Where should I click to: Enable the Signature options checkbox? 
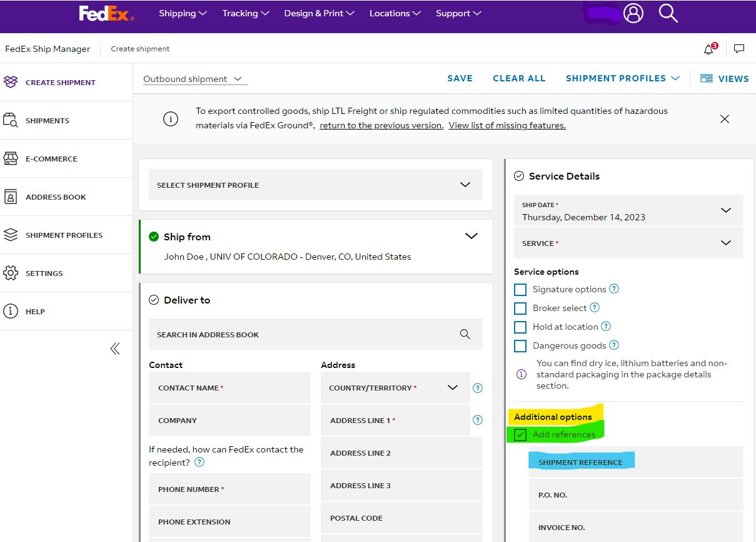[x=520, y=290]
